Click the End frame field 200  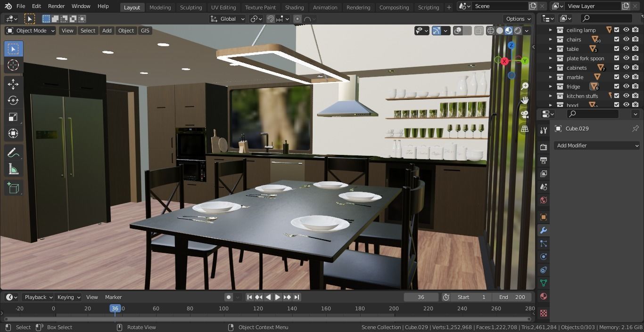point(512,297)
